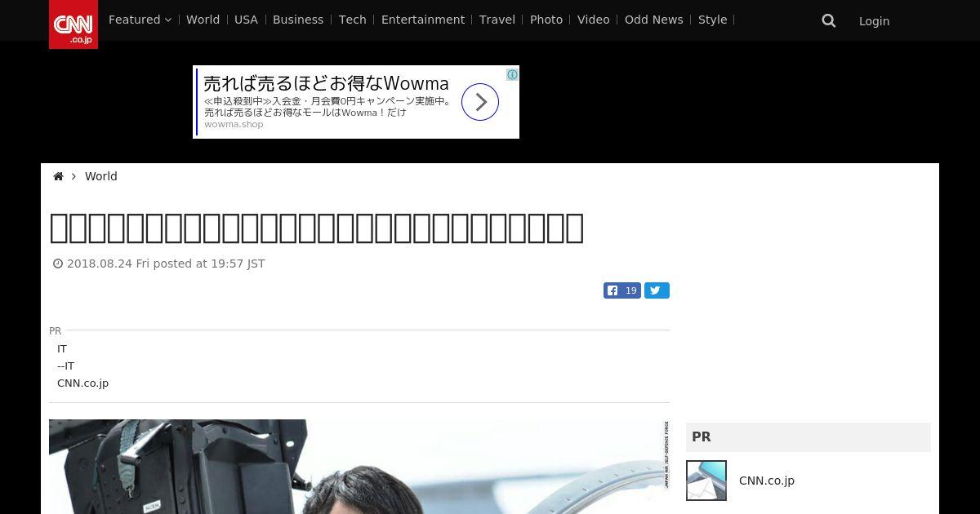
Task: Open the Photo section
Action: 546,20
